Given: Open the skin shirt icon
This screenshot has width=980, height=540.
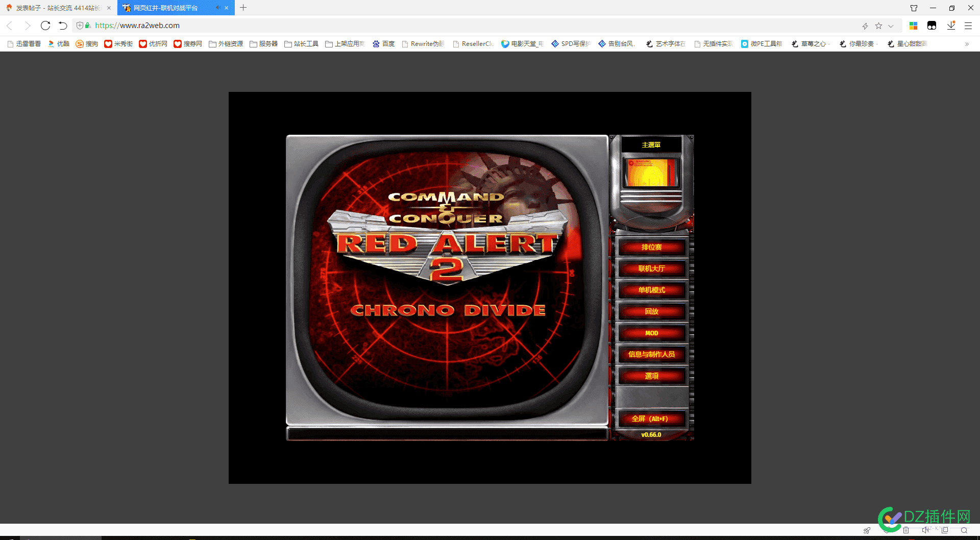Looking at the screenshot, I should tap(914, 8).
